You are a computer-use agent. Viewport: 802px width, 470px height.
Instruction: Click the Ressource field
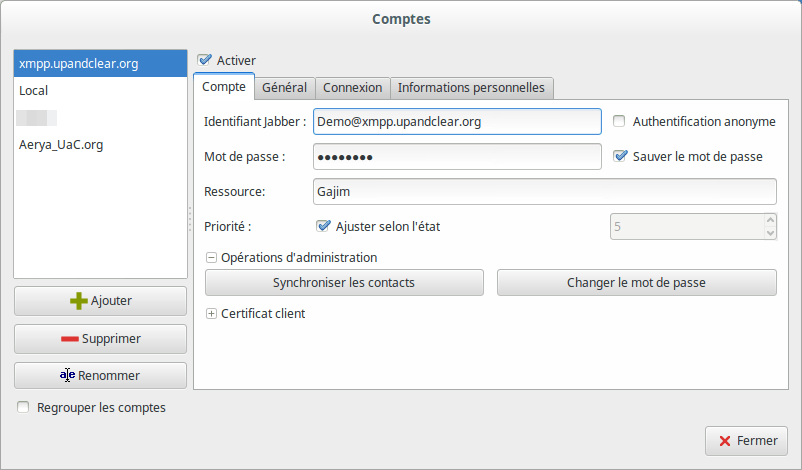coord(545,192)
